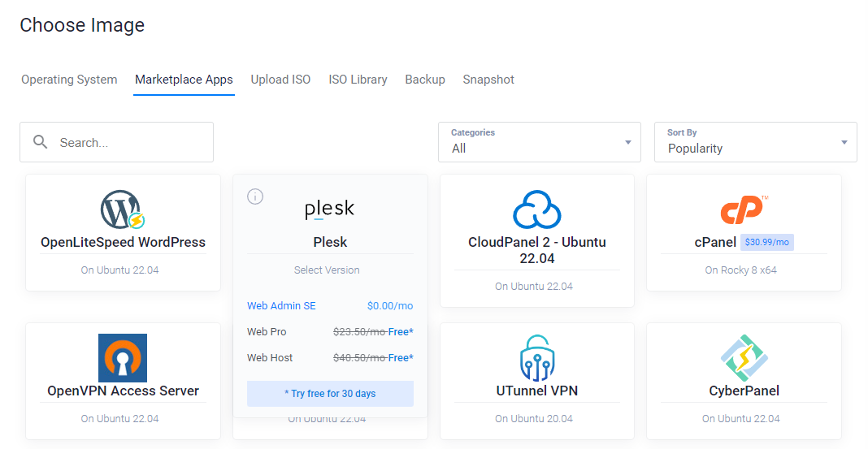
Task: Click the Plesk logo
Action: 330,209
